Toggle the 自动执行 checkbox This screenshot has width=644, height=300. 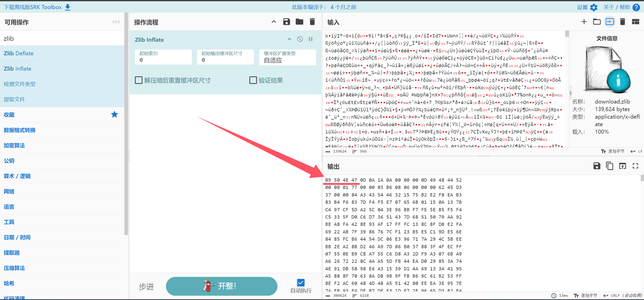point(301,283)
